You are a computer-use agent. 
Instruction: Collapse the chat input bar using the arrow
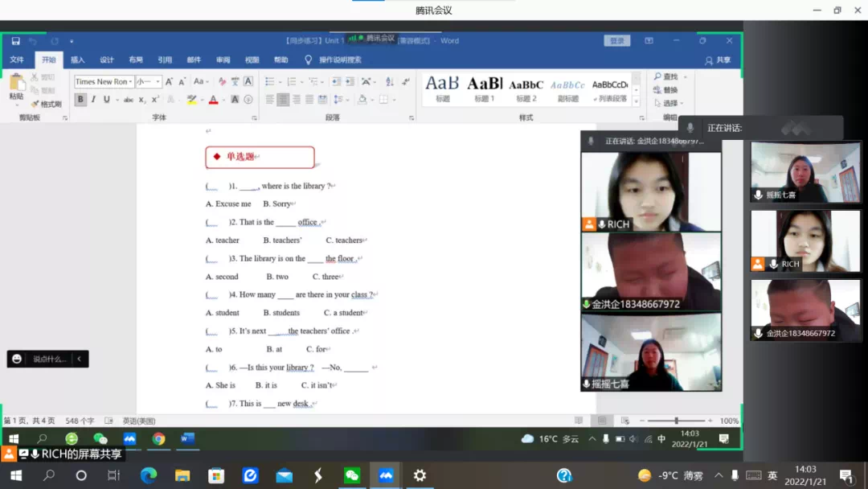point(79,359)
